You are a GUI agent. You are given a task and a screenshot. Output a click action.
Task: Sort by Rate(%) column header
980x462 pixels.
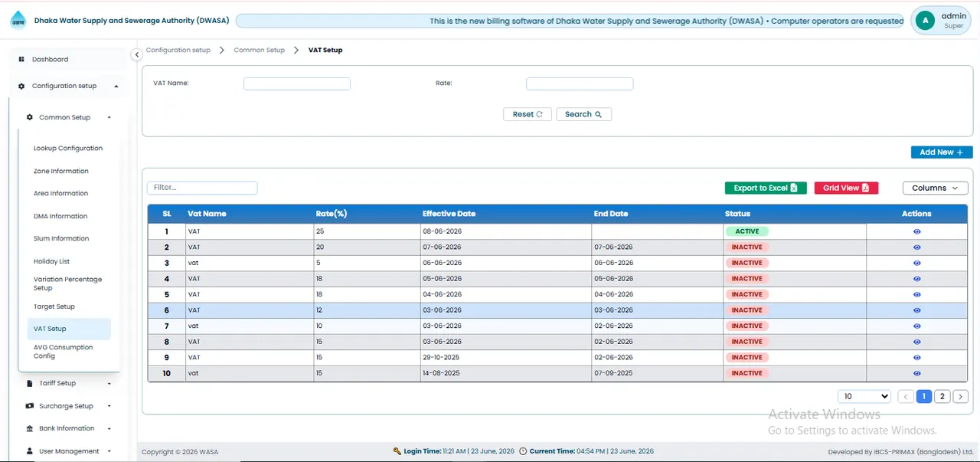(332, 214)
